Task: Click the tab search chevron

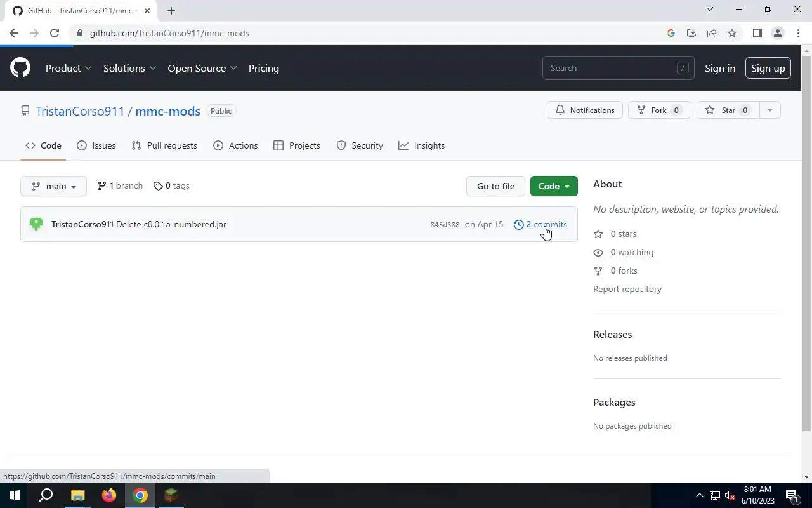Action: click(x=710, y=9)
